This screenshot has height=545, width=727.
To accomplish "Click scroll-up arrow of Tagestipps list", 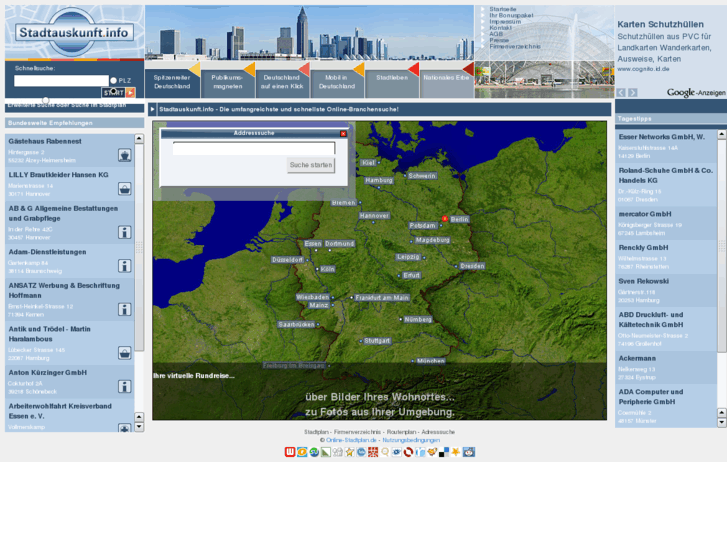I will tap(721, 135).
